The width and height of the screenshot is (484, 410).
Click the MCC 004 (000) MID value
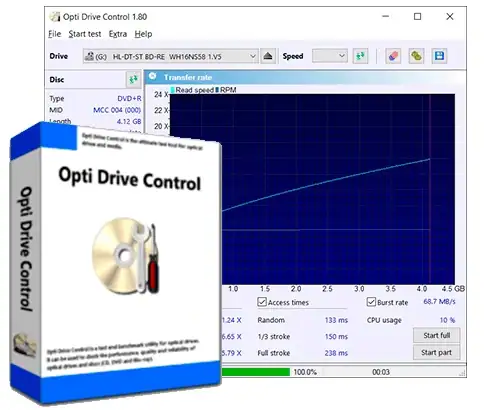(x=117, y=110)
